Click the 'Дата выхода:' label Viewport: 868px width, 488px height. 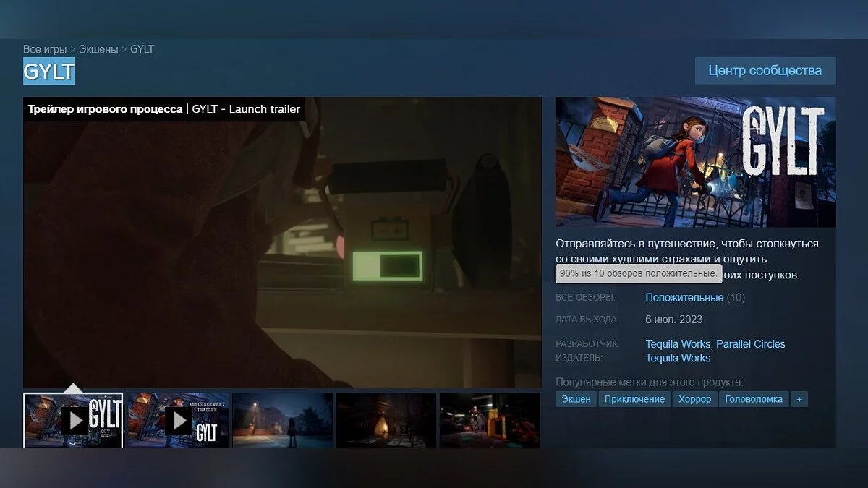click(x=587, y=320)
